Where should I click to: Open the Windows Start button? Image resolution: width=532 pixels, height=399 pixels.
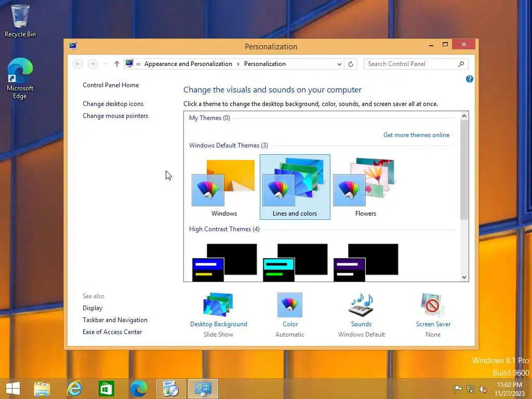click(x=13, y=389)
